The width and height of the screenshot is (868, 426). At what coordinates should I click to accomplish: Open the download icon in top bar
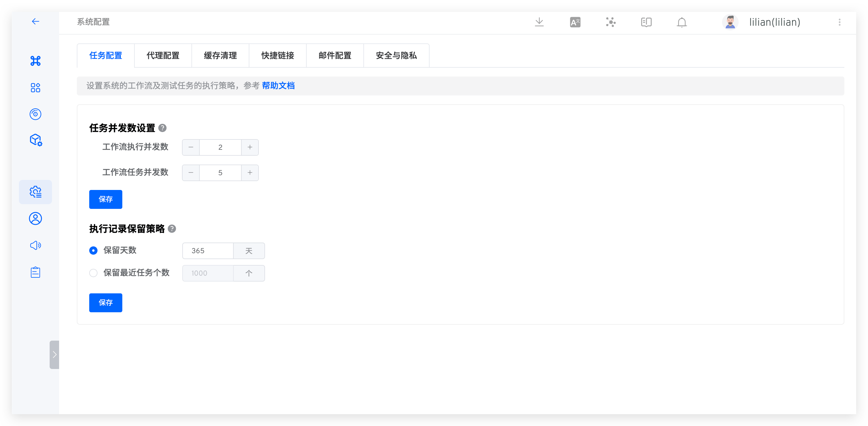click(539, 22)
